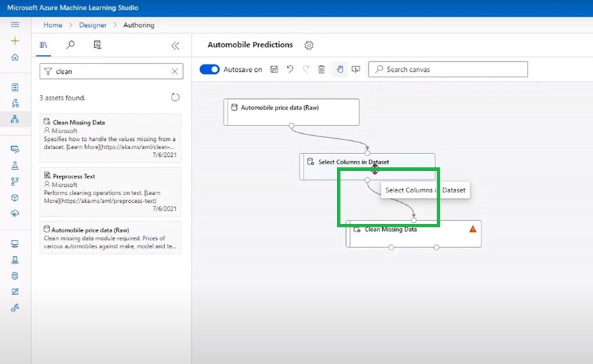593x364 pixels.
Task: Open Linked Services link icon in sidebar
Action: [x=15, y=308]
